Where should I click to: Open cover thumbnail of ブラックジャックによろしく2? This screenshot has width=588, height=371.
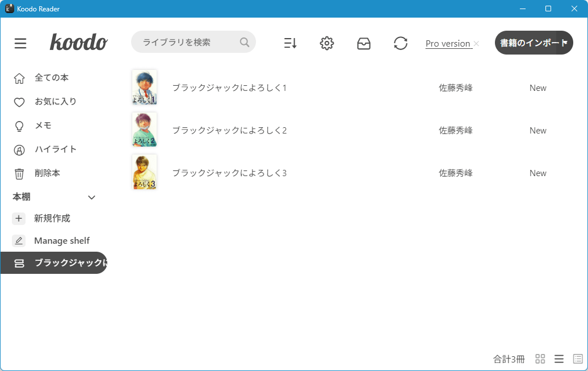tap(144, 130)
